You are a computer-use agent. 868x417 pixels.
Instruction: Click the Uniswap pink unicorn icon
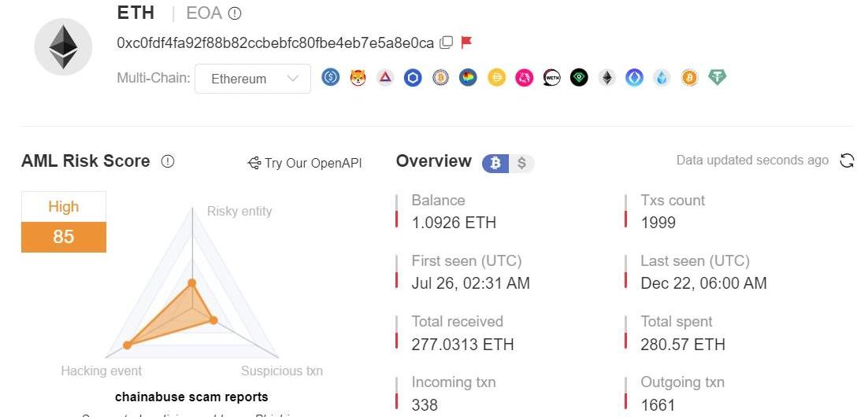click(x=524, y=78)
